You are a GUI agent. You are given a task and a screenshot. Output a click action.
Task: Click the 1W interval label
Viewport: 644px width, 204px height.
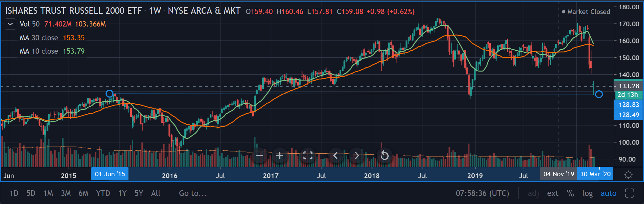tap(155, 11)
